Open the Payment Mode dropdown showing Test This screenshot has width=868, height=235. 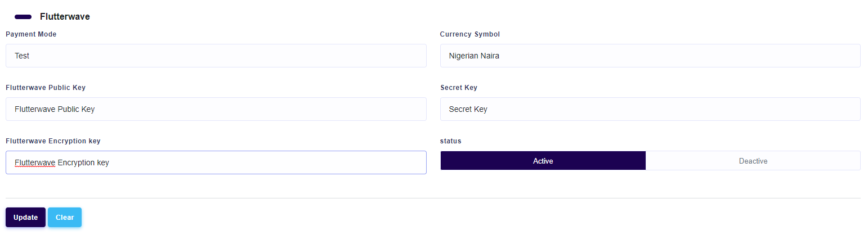216,56
